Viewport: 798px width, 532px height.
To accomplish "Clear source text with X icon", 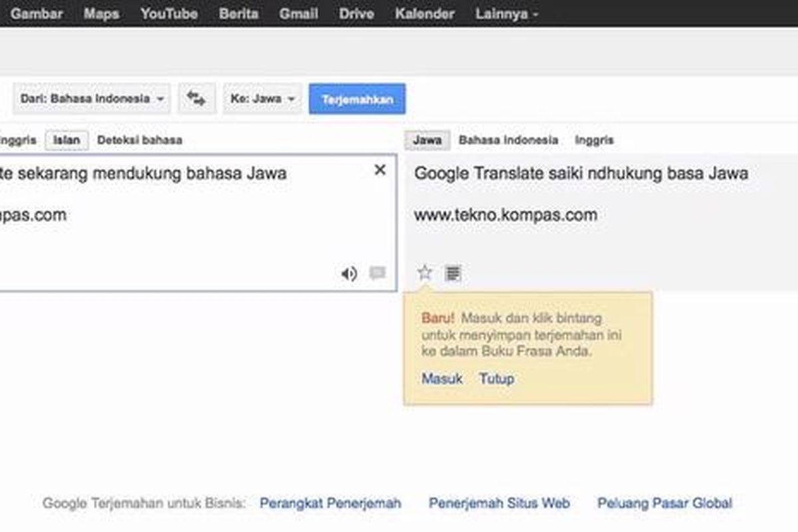I will click(x=380, y=170).
